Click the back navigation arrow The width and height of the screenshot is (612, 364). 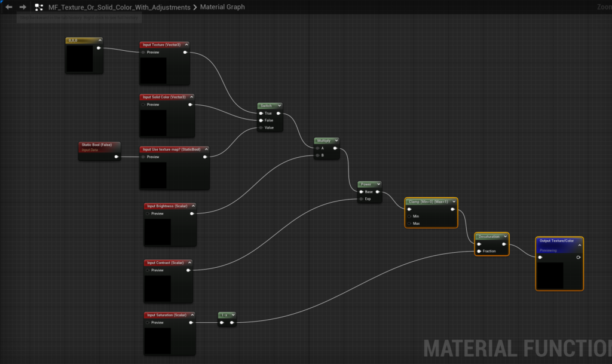coord(8,7)
